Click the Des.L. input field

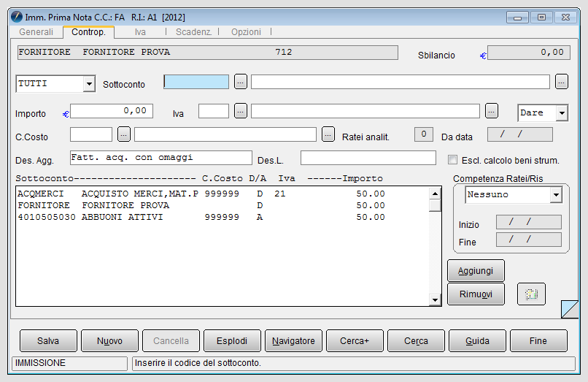click(x=368, y=157)
